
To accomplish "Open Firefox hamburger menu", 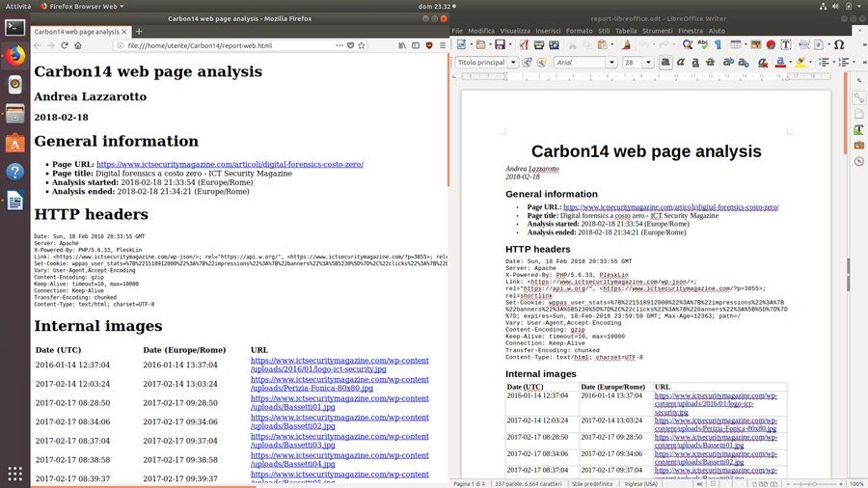I will coord(443,45).
